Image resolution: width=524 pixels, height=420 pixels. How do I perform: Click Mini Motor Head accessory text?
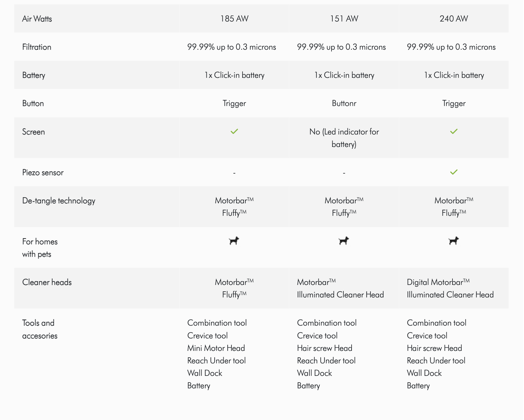(x=216, y=348)
